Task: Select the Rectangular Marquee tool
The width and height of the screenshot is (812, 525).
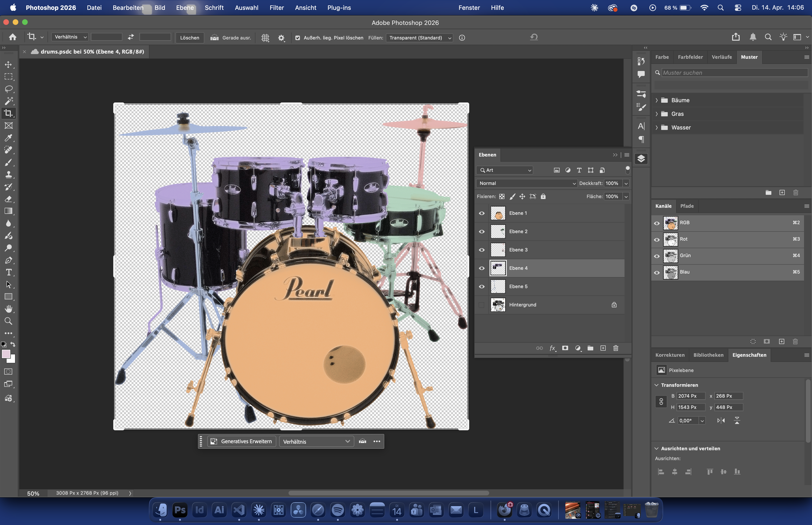Action: 8,77
